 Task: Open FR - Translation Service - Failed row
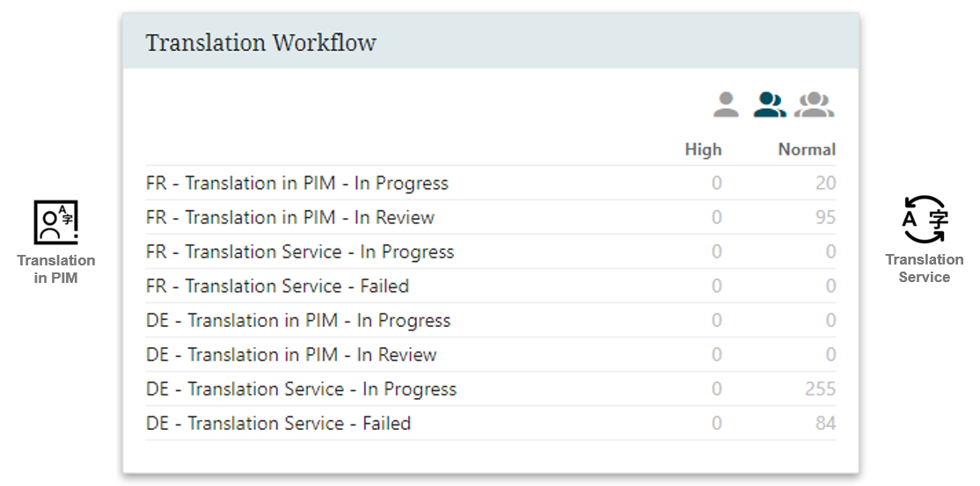coord(491,287)
